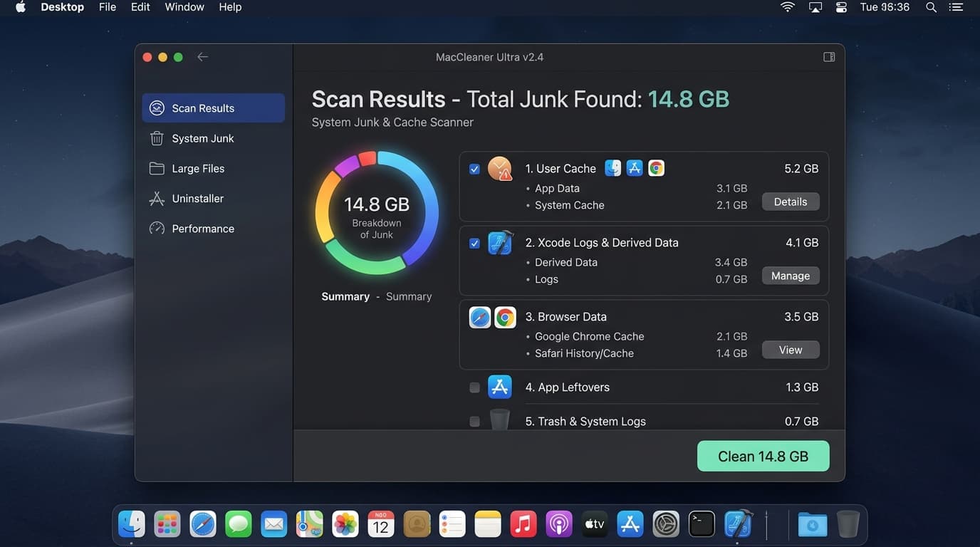Click the Xcode icon in Xcode Logs row
The image size is (980, 547).
(x=500, y=243)
